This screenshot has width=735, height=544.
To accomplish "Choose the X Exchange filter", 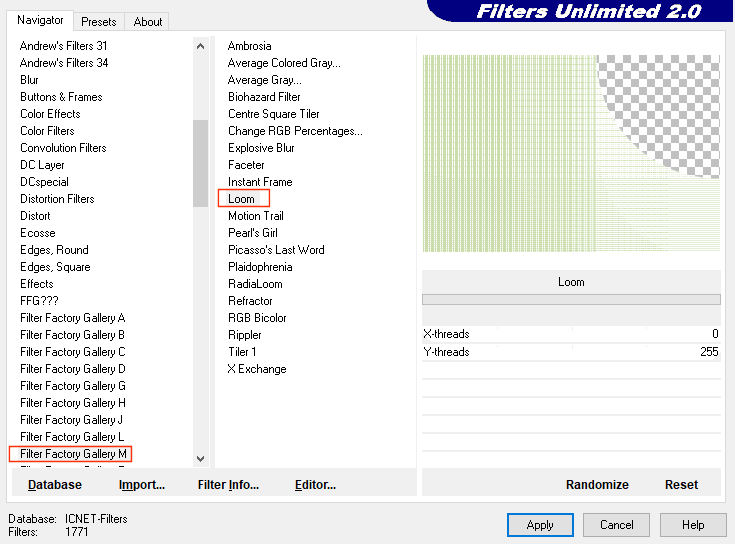I will pos(257,369).
